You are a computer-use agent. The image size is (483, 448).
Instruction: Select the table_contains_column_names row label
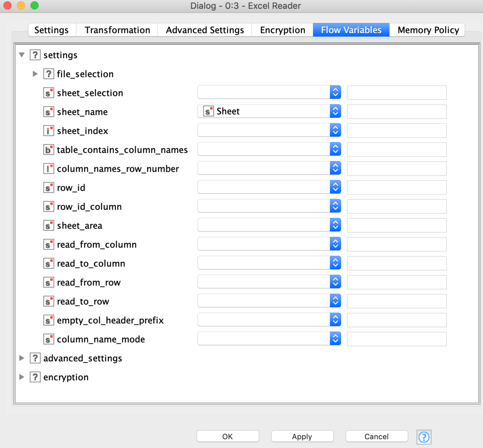pyautogui.click(x=122, y=150)
